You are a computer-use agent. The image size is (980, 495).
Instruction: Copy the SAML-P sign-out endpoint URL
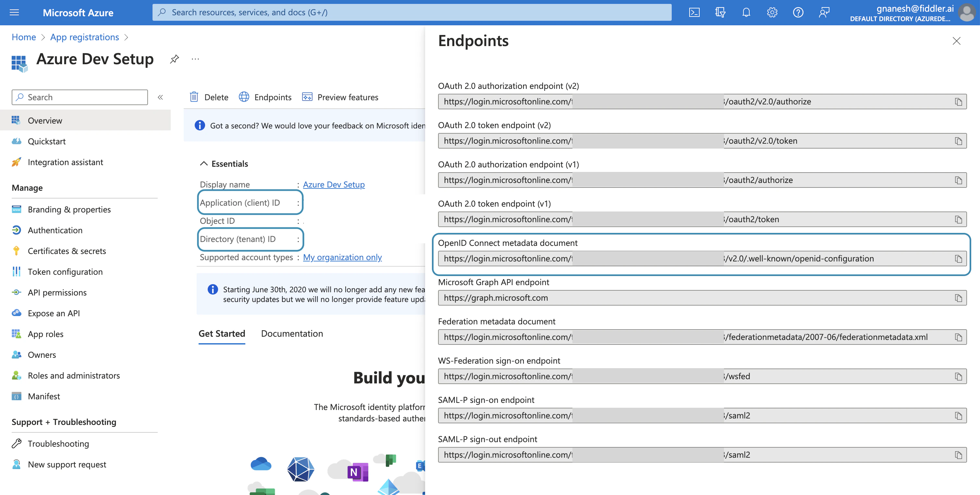click(958, 455)
